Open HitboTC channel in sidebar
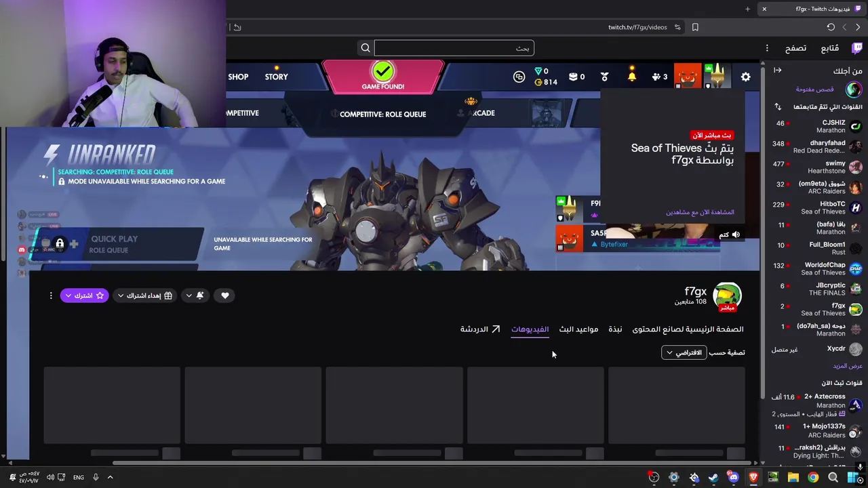868x488 pixels. coord(818,208)
